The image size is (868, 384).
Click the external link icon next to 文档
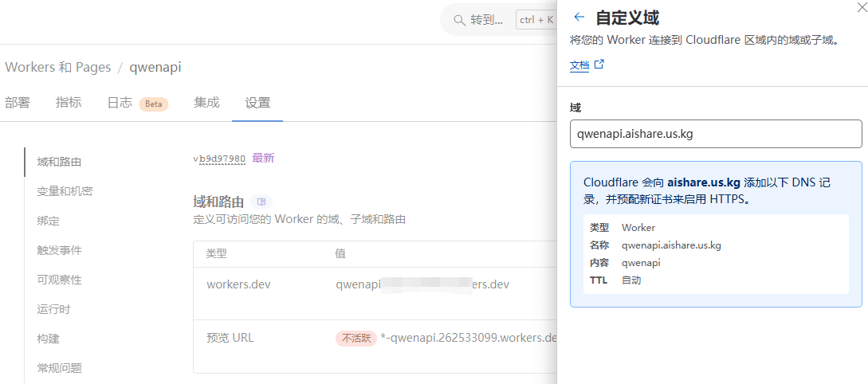[599, 65]
